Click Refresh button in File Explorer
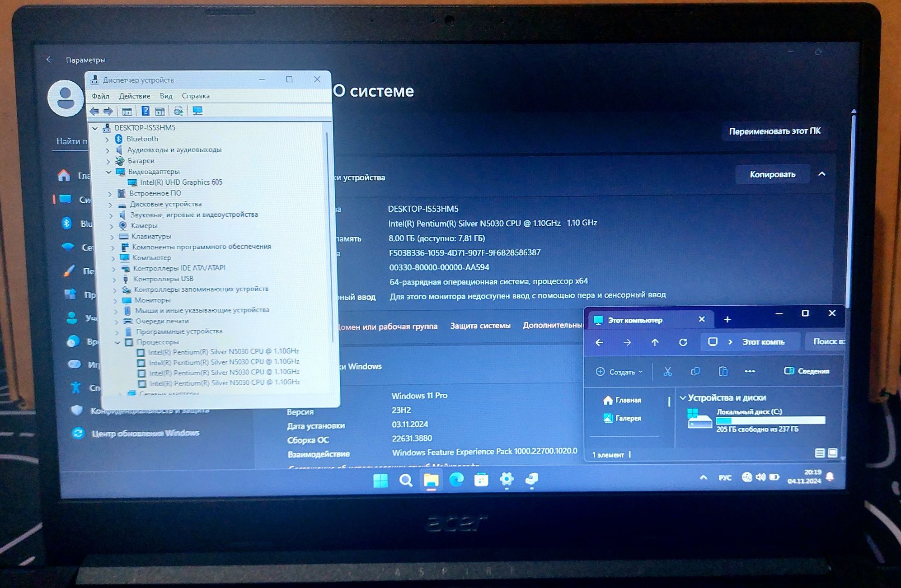The image size is (901, 588). (683, 342)
